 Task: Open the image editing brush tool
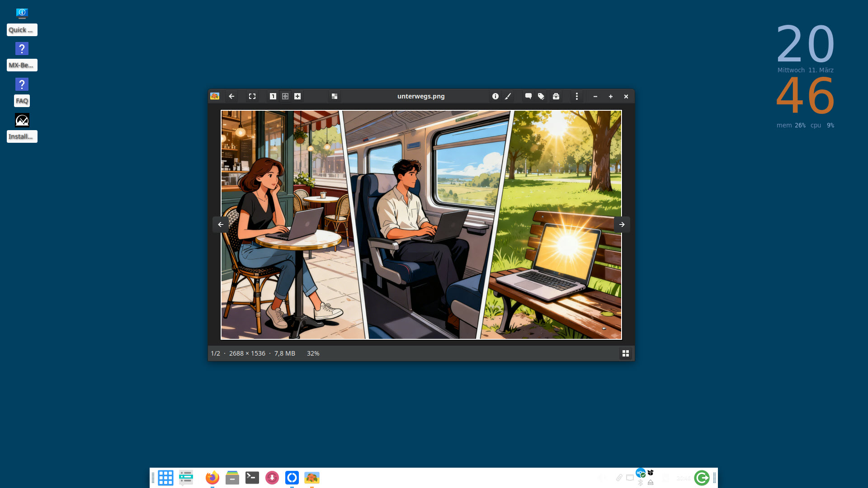[x=508, y=96]
